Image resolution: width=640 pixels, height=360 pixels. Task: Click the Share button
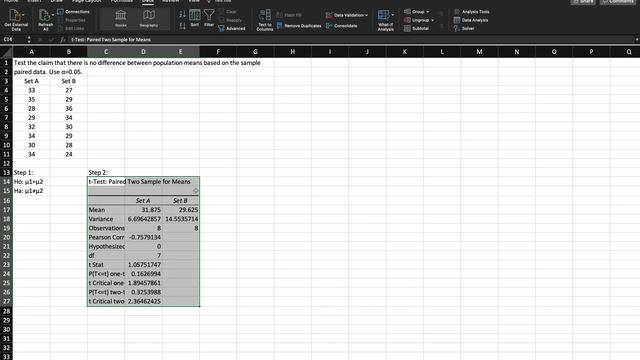coord(583,2)
